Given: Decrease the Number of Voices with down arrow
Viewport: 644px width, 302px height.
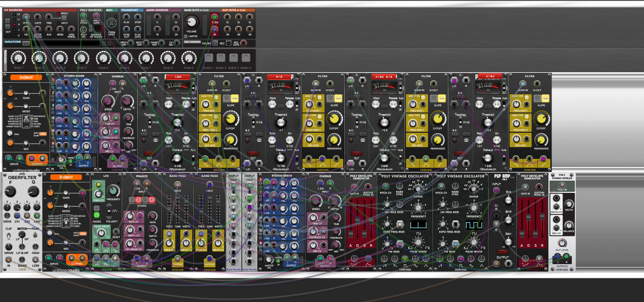Looking at the screenshot, I should 90,30.
